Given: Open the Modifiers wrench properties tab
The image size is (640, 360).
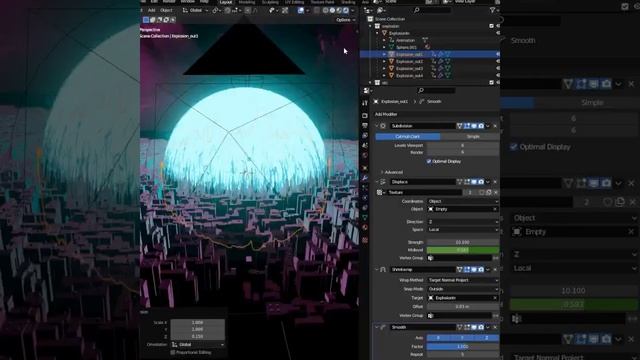Looking at the screenshot, I should tap(365, 178).
